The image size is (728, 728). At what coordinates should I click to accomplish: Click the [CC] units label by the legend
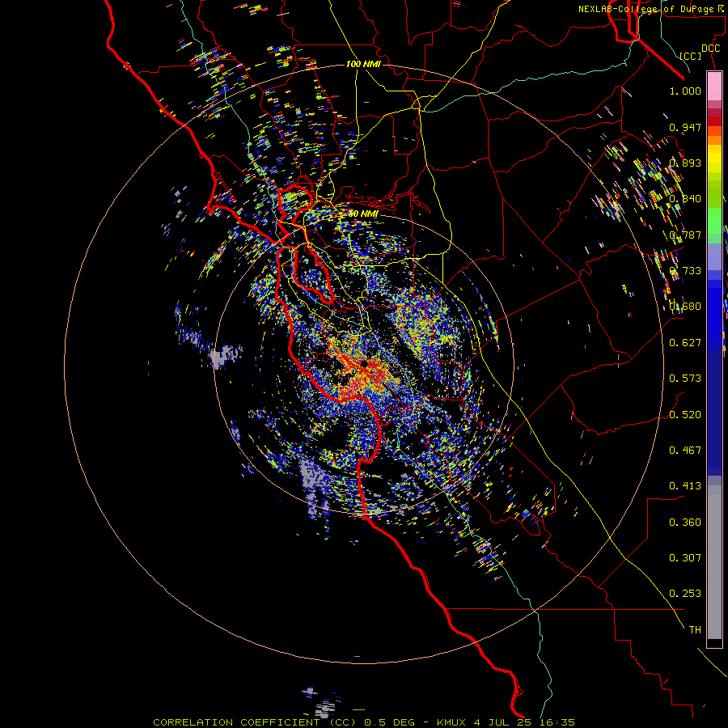pos(691,56)
